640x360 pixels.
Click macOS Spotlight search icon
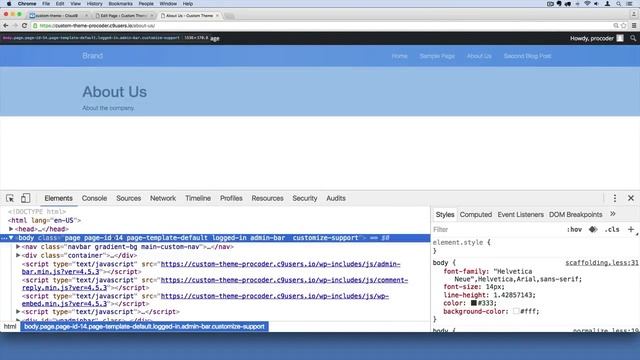[619, 4]
